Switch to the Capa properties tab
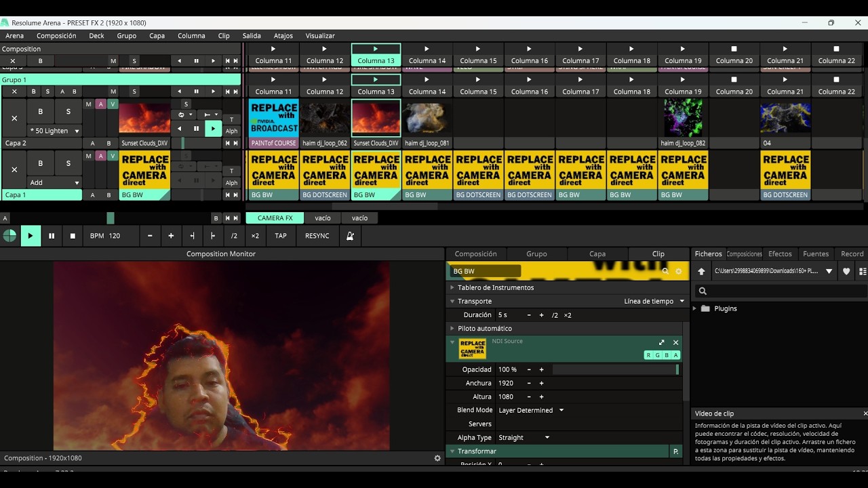The width and height of the screenshot is (868, 488). 597,254
